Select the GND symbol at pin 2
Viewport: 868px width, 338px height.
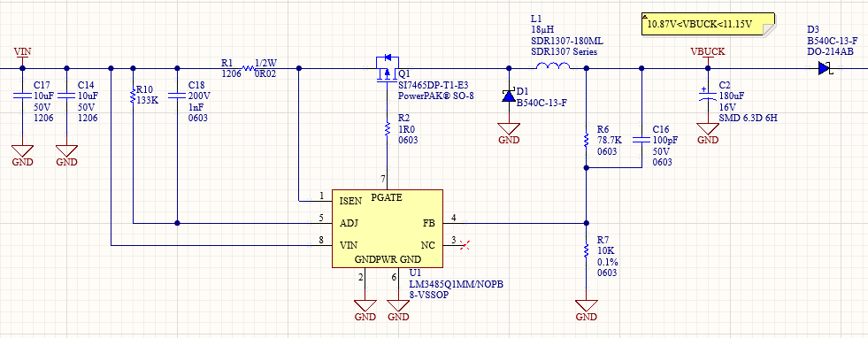tap(365, 311)
